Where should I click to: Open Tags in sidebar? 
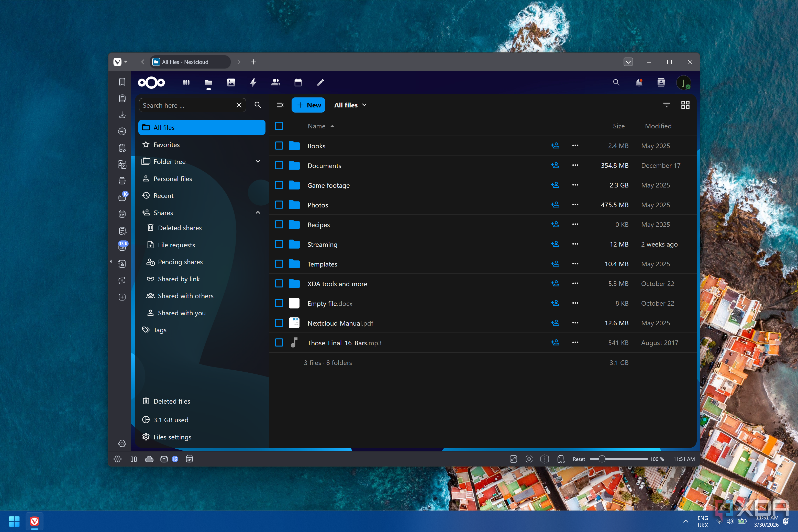202,330
